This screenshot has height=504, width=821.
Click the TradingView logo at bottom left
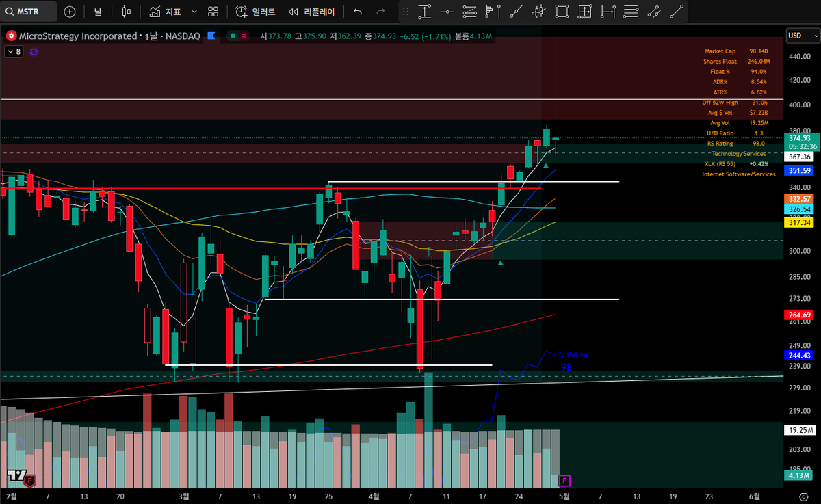click(x=16, y=475)
